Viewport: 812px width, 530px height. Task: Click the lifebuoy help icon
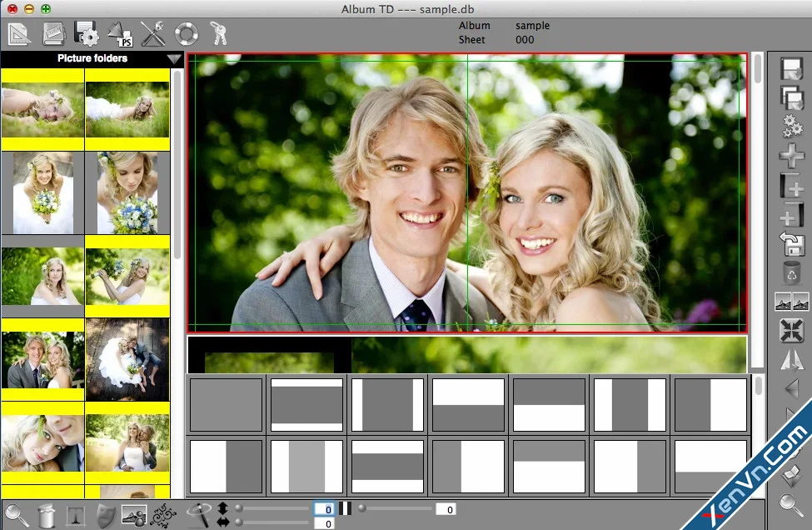coord(187,34)
